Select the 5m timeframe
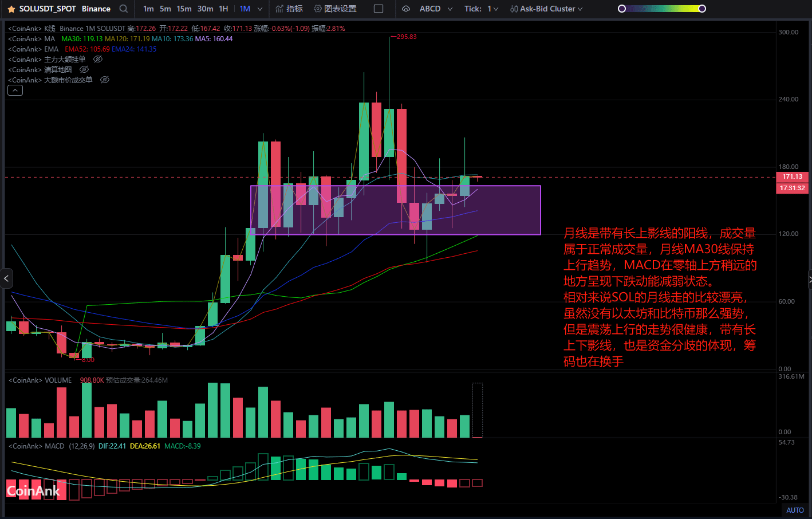 click(165, 9)
